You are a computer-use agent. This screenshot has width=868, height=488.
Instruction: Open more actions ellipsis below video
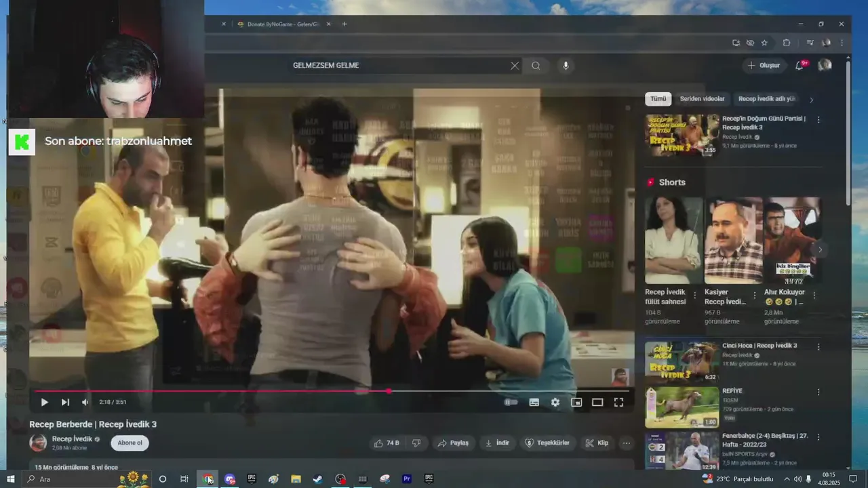(626, 443)
